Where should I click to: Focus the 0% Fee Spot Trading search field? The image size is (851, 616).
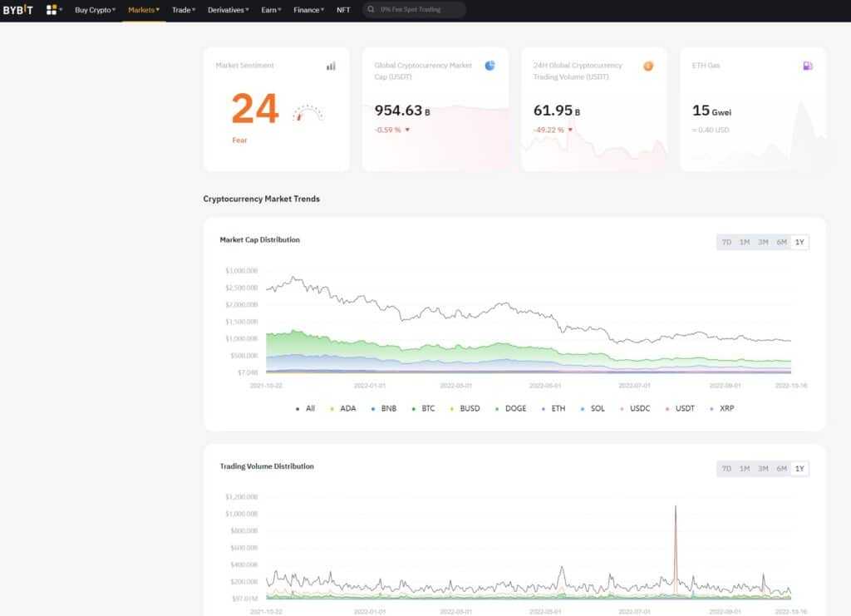(414, 9)
